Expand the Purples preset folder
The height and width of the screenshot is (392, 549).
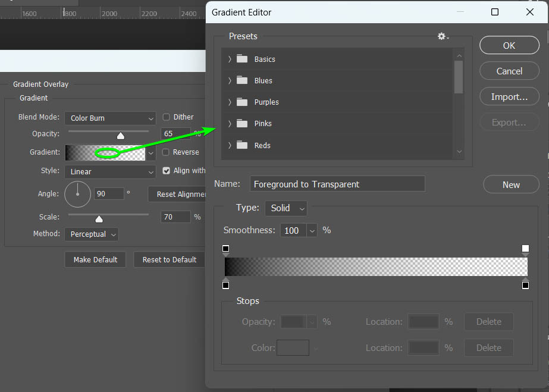(x=230, y=102)
